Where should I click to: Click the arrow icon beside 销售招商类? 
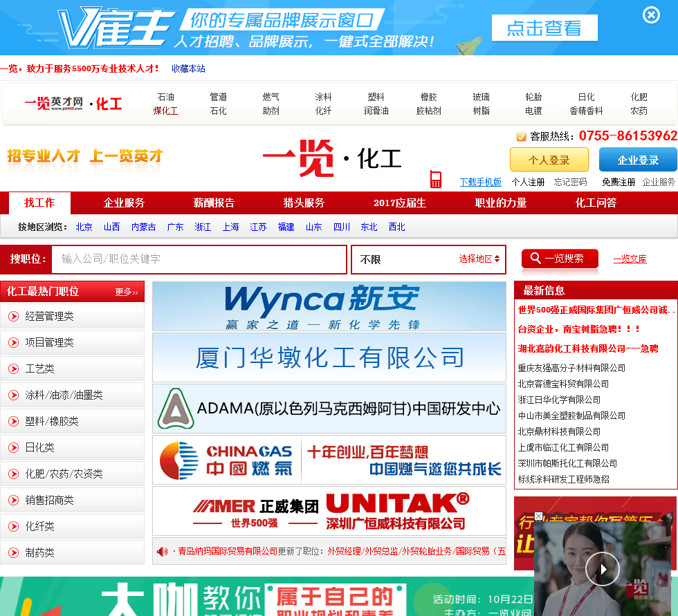[x=14, y=501]
